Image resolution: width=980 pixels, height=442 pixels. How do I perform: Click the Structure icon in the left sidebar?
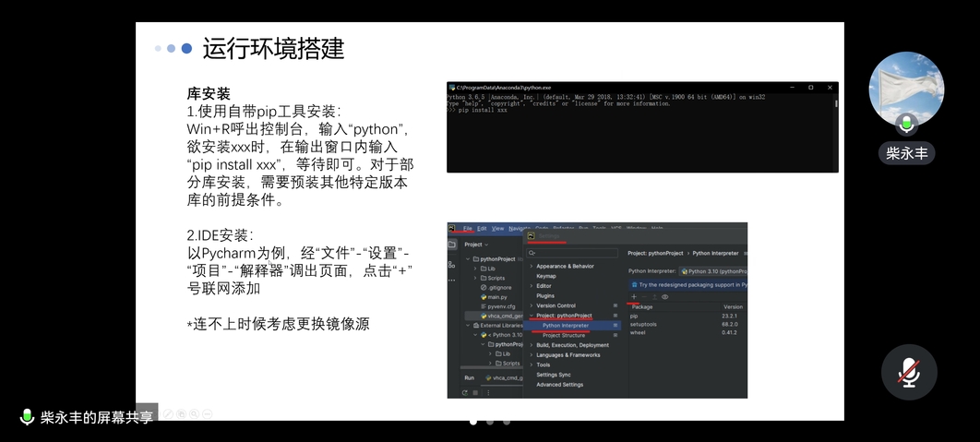click(452, 265)
